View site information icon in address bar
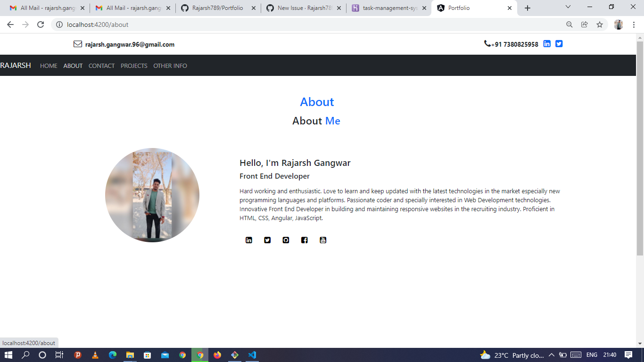The width and height of the screenshot is (644, 362). [x=59, y=25]
